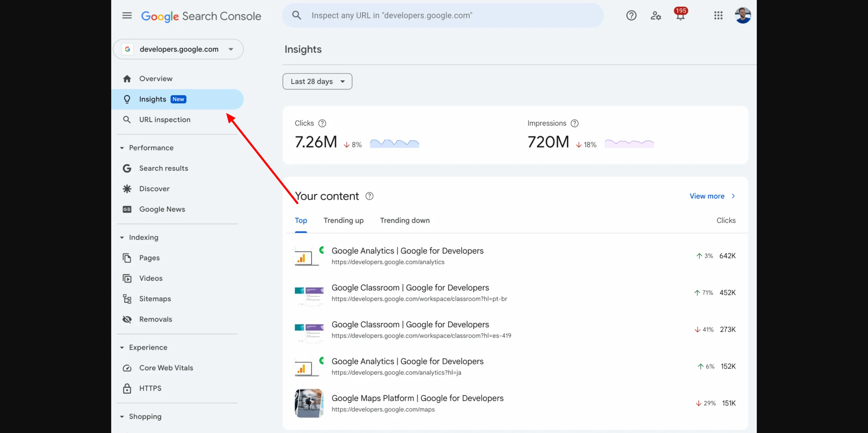
Task: Click the Core Web Vitals gauge icon
Action: click(x=127, y=368)
